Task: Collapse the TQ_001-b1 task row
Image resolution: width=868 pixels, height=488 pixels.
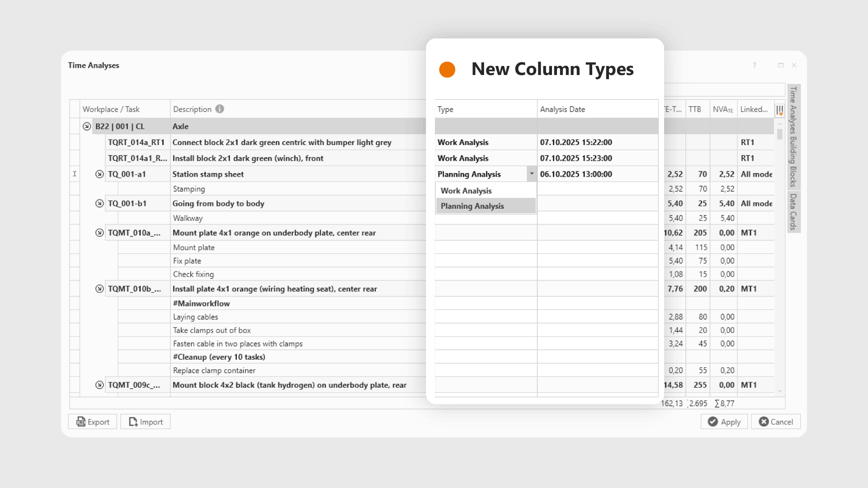Action: (99, 203)
